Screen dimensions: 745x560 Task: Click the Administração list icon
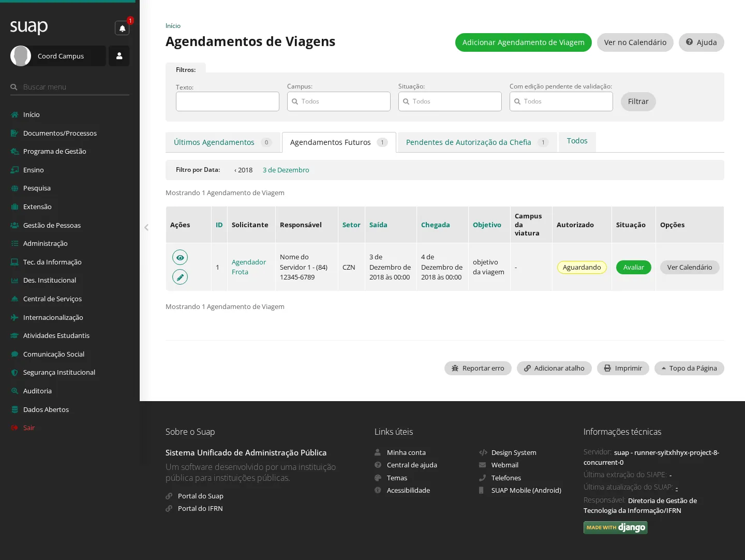14,243
